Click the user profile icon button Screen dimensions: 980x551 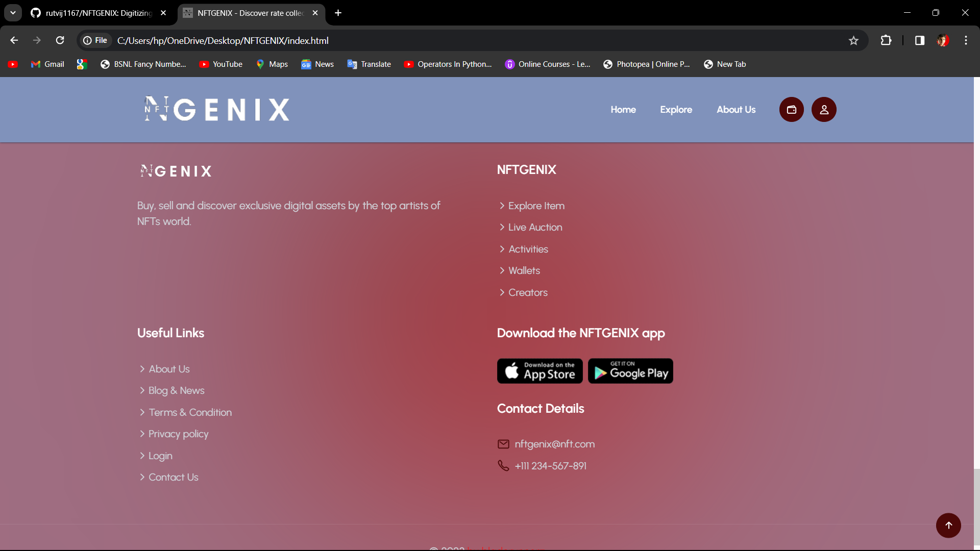pyautogui.click(x=824, y=110)
